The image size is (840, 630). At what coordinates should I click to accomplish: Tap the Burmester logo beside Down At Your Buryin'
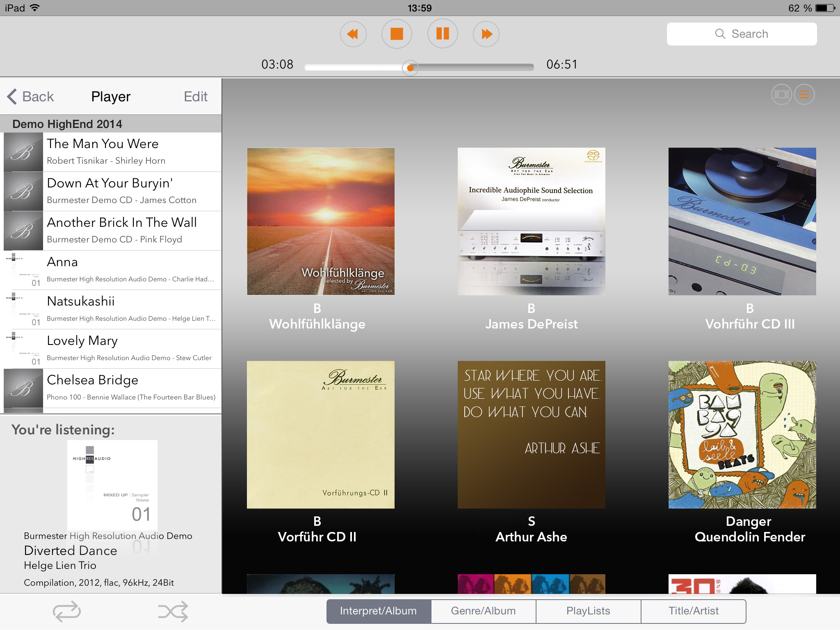[23, 191]
